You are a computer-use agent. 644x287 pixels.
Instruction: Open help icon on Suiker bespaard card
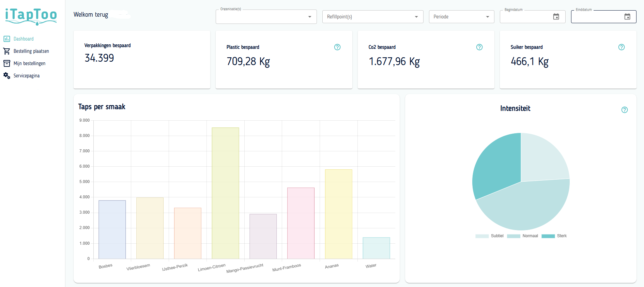(622, 47)
